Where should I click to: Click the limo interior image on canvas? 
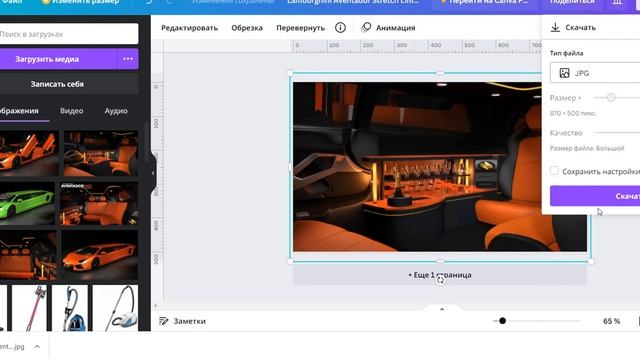click(x=417, y=167)
